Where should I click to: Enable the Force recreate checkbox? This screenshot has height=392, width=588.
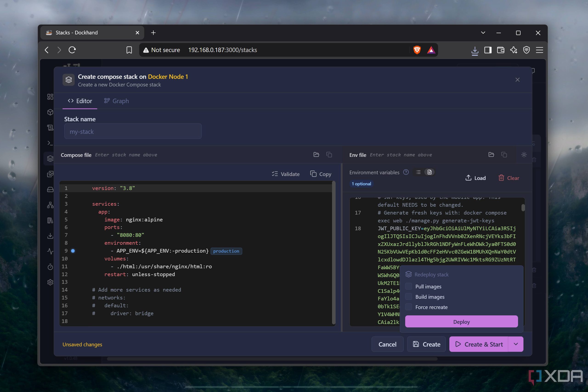pyautogui.click(x=409, y=307)
